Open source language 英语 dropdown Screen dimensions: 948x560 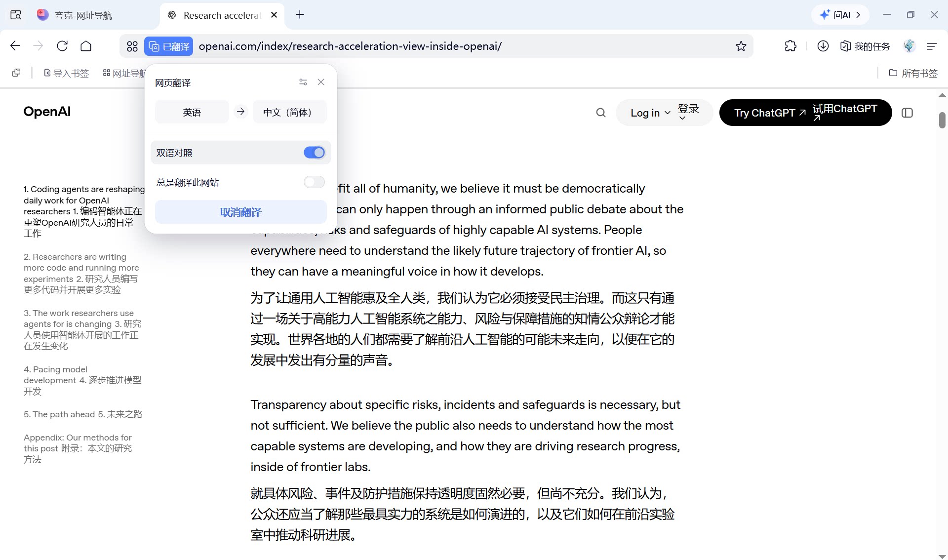(192, 112)
